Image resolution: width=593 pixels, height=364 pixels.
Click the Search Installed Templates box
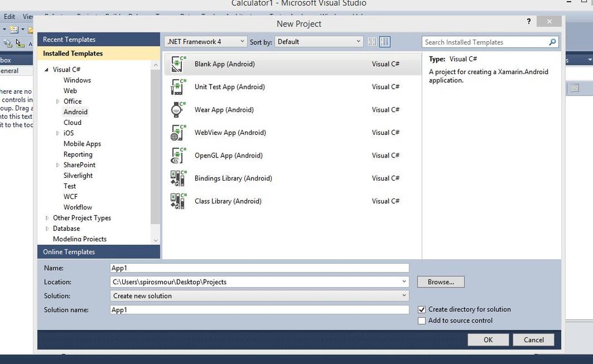pos(485,42)
